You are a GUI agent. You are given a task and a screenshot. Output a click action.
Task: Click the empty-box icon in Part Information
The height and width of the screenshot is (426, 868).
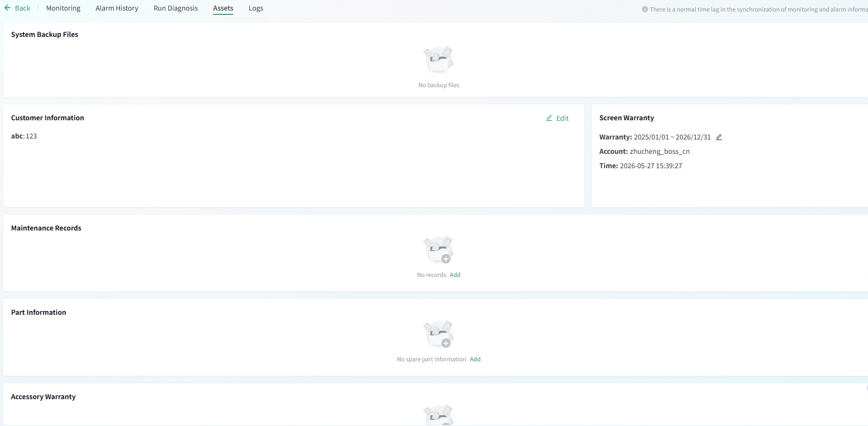438,334
